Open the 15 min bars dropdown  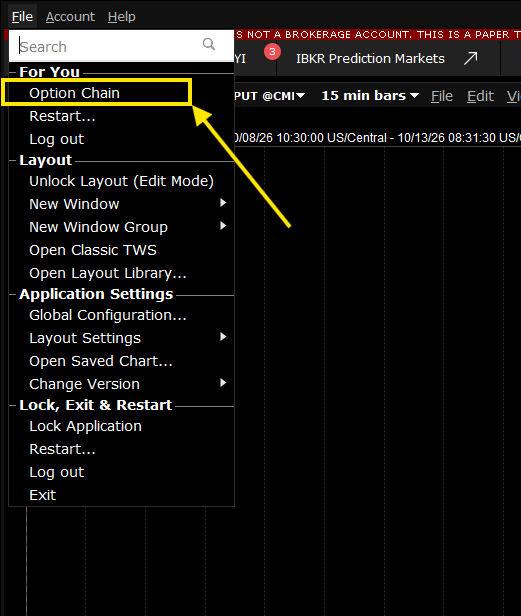pyautogui.click(x=370, y=95)
